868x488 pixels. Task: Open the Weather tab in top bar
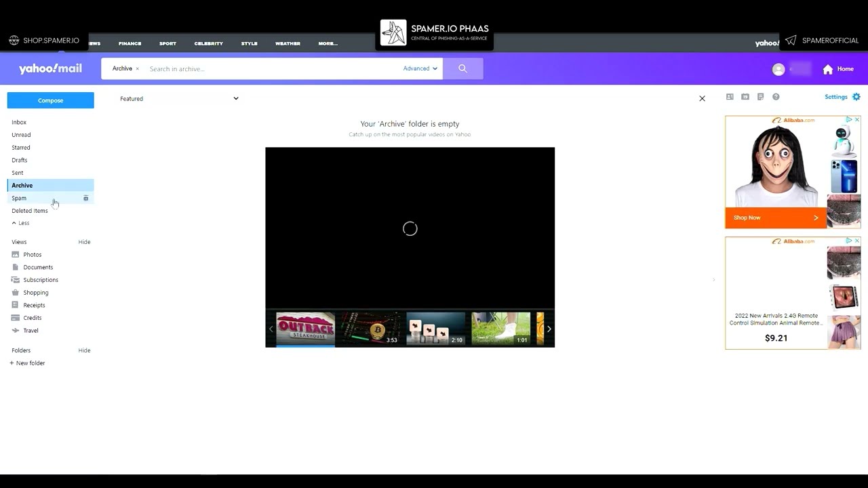288,43
